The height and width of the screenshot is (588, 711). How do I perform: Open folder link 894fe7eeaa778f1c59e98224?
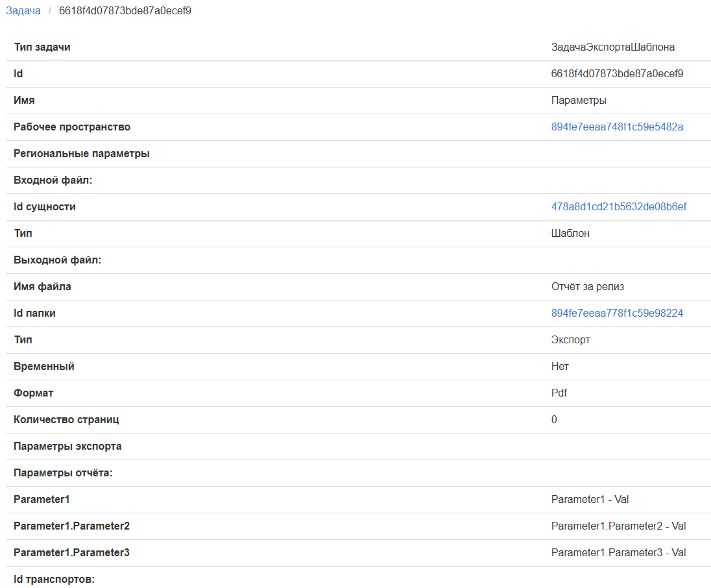tap(617, 313)
